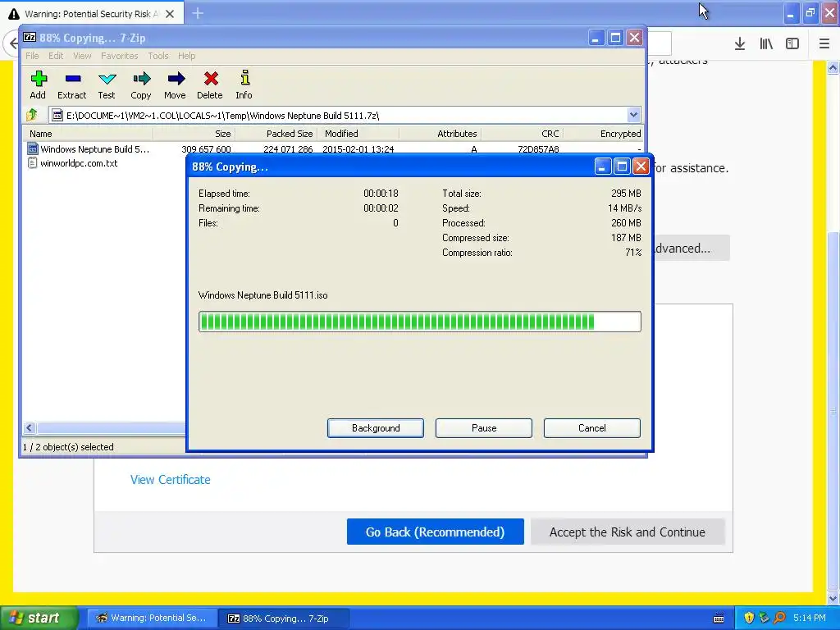
Task: Click the Info toolbar icon
Action: tap(244, 78)
